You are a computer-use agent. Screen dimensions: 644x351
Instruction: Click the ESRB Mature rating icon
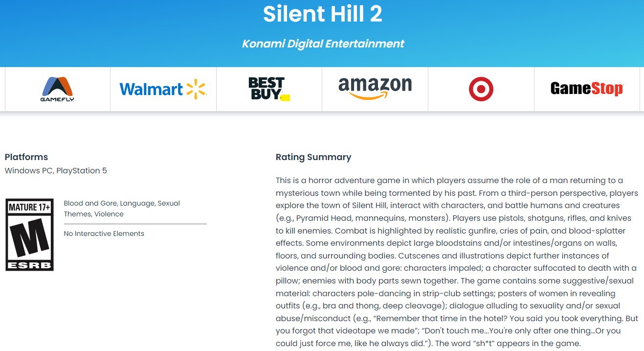(x=29, y=234)
